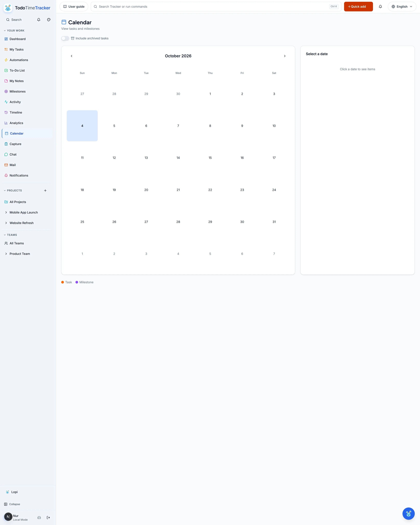Click the storage icon next to Nur

[39, 517]
